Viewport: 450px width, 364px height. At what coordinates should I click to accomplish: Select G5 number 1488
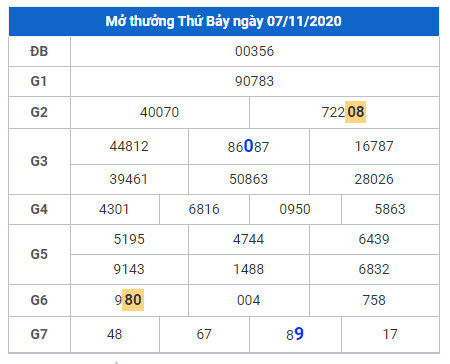(249, 269)
